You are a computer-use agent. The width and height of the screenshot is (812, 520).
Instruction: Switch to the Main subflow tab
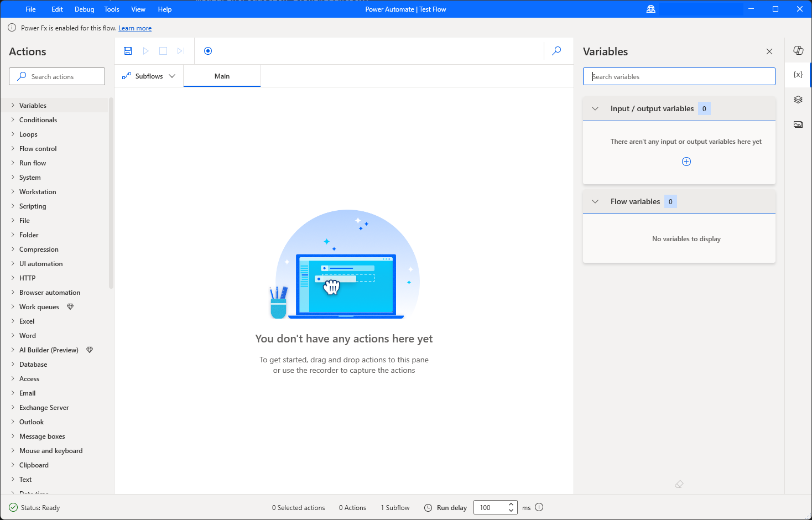coord(222,76)
